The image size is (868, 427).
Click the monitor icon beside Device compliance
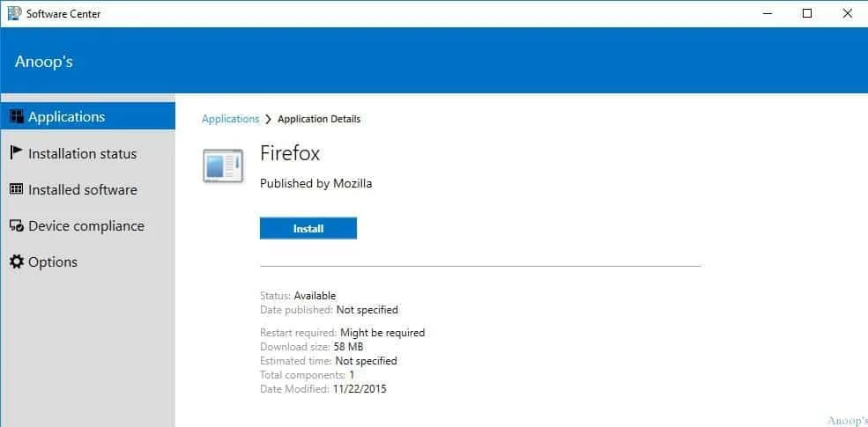[x=16, y=226]
